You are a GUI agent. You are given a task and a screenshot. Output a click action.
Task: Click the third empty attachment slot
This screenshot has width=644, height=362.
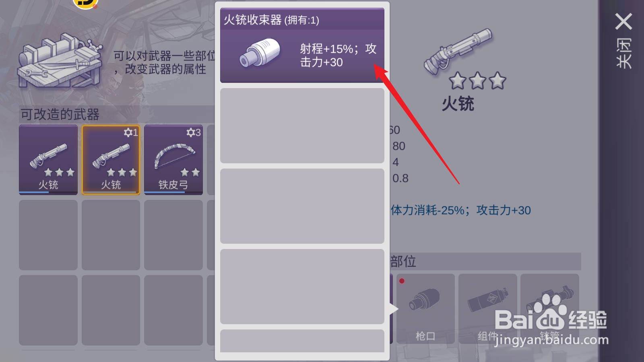click(x=302, y=286)
